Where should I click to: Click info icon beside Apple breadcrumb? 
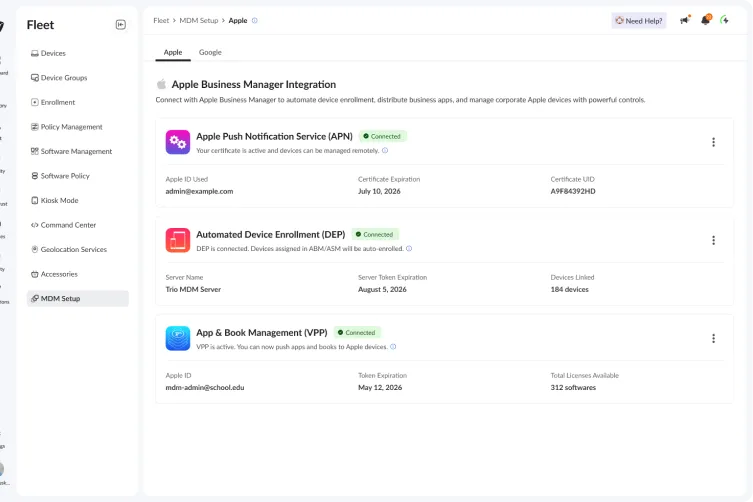coord(255,21)
